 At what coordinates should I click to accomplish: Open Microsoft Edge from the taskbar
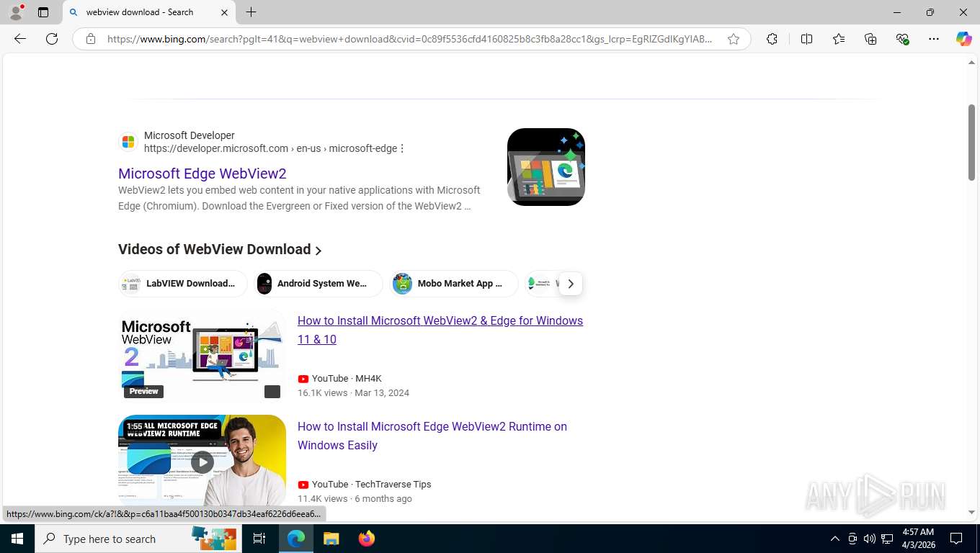(296, 539)
